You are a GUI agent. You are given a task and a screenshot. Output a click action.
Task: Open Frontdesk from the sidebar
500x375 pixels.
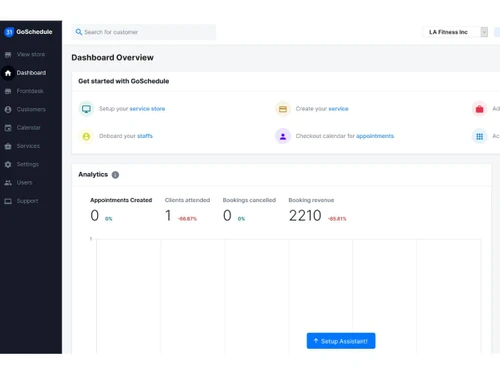[30, 91]
